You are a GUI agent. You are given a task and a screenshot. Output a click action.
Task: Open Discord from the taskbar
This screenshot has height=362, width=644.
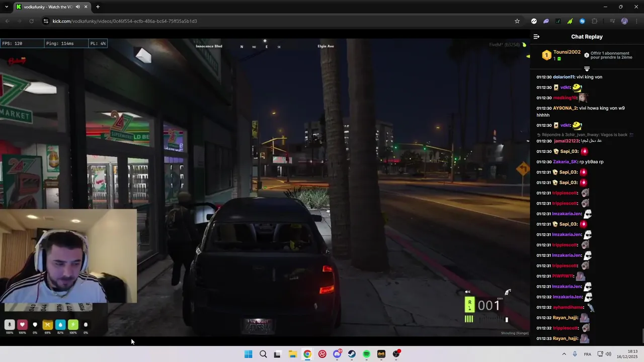337,354
